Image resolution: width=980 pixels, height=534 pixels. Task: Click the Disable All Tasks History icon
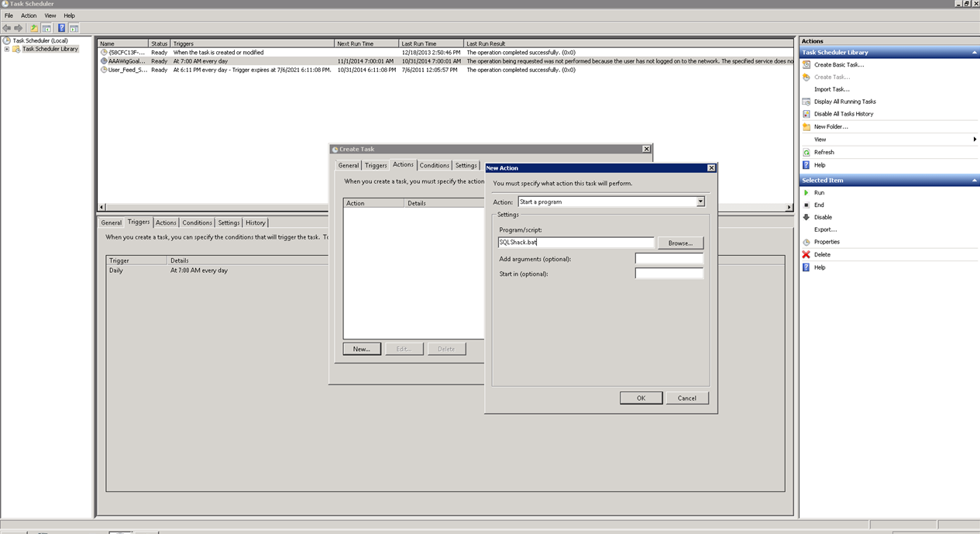click(806, 114)
